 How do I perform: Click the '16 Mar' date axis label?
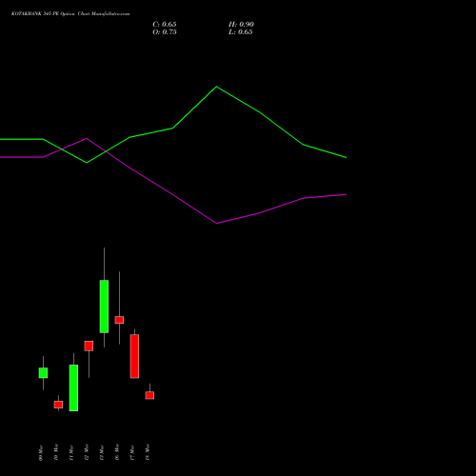pos(117,452)
